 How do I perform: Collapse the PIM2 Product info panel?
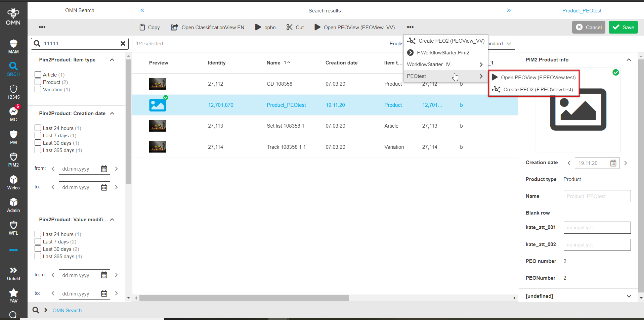[x=629, y=60]
